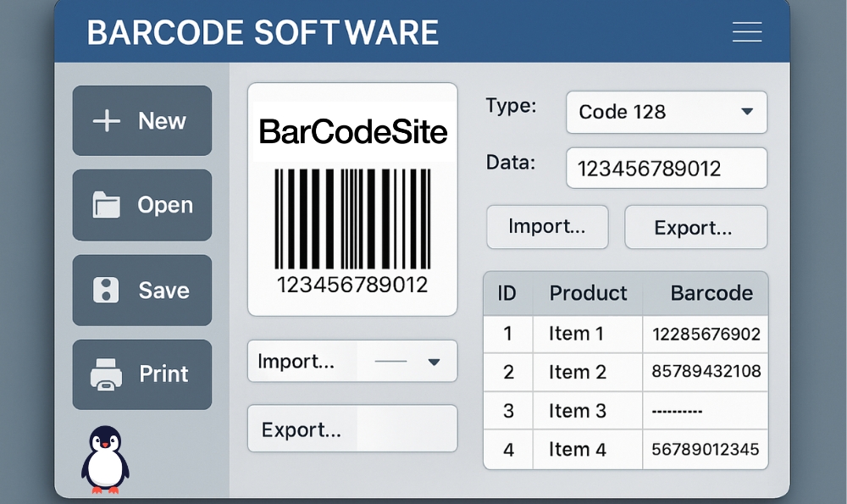This screenshot has width=847, height=504.
Task: Click the barcode preview image
Action: point(352,219)
